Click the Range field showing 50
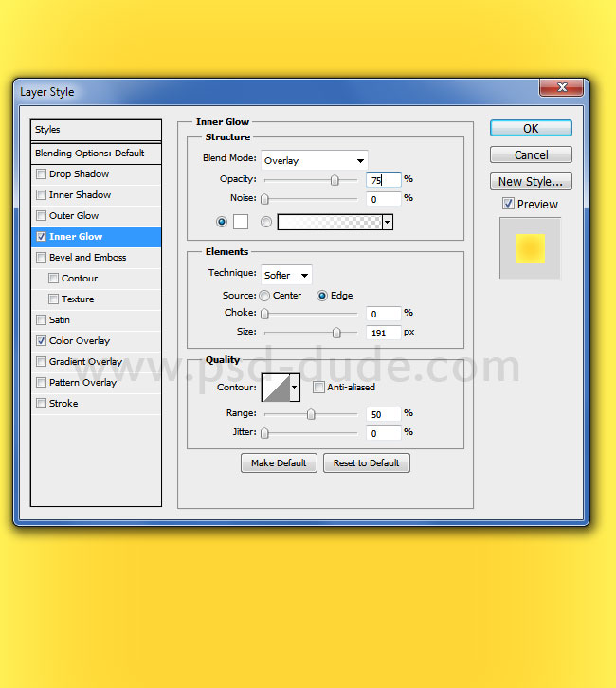The width and height of the screenshot is (616, 688). tap(384, 414)
